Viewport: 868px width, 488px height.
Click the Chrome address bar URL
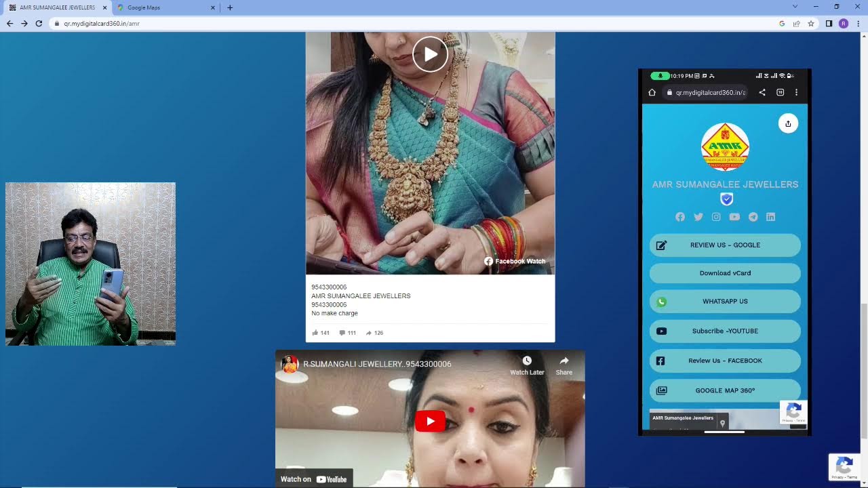tap(102, 24)
